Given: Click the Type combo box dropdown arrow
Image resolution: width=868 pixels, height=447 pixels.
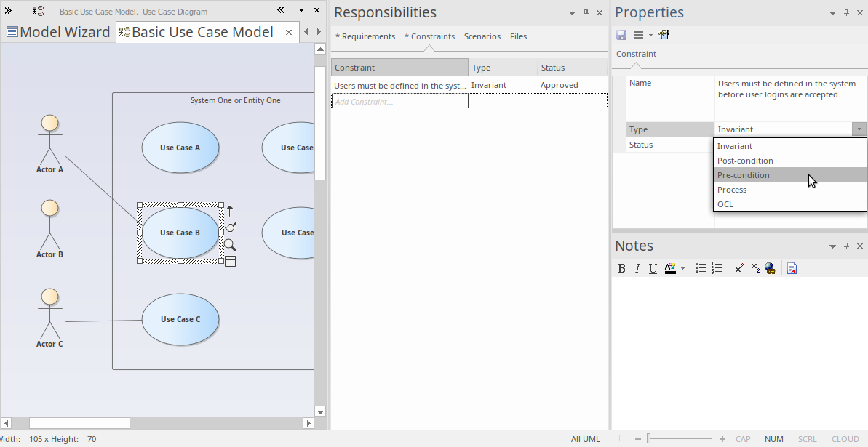Looking at the screenshot, I should [859, 129].
